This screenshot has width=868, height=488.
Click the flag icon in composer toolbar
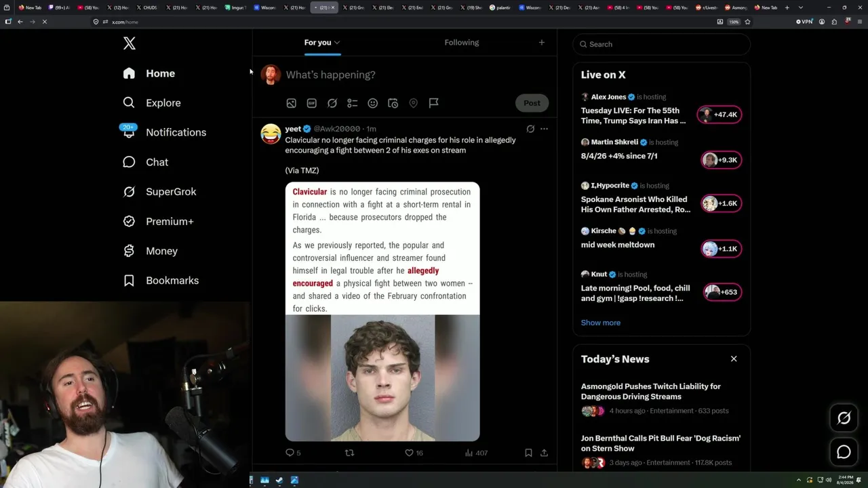[x=433, y=103]
